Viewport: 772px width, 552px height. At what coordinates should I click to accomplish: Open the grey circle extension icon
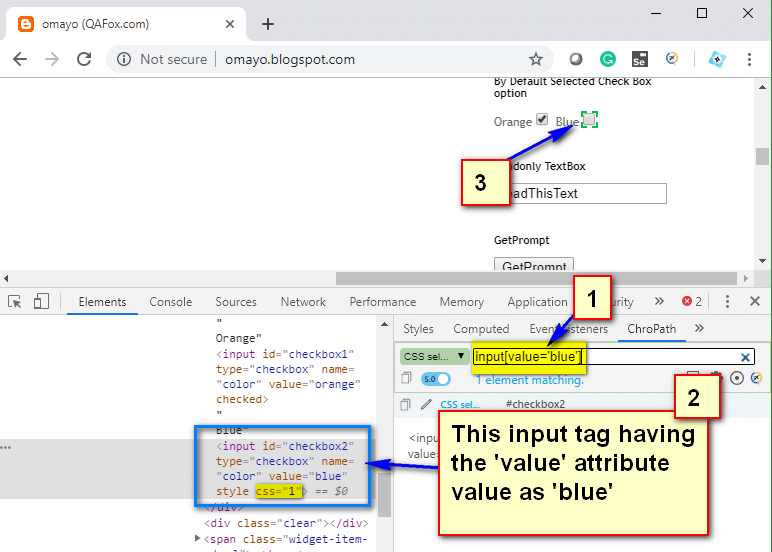click(576, 60)
